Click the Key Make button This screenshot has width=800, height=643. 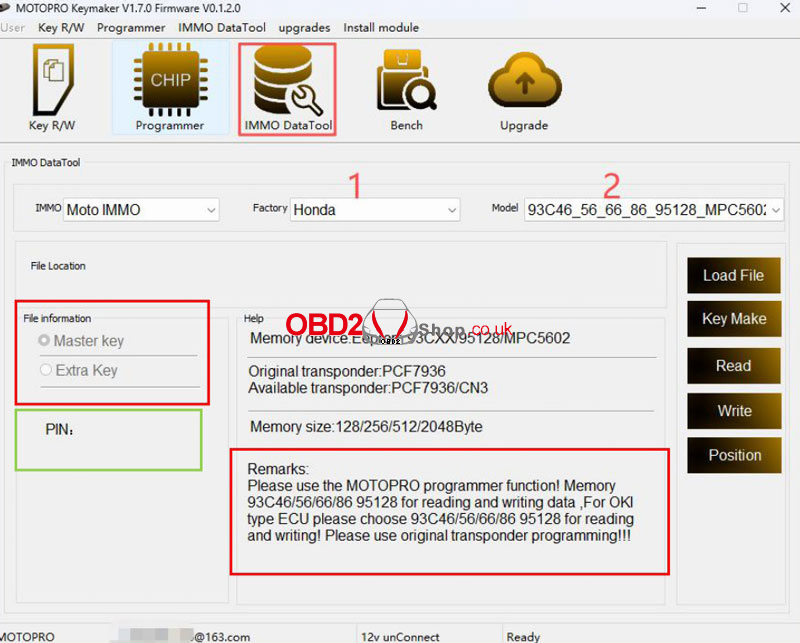point(734,318)
